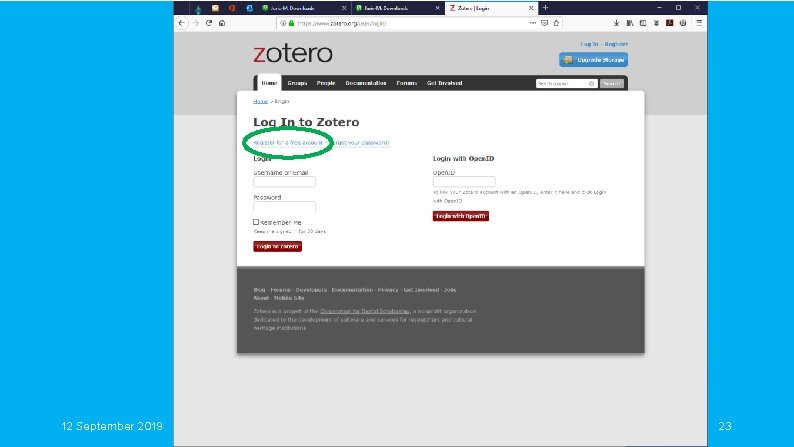Focus the Password field
The image size is (794, 447).
tap(285, 207)
